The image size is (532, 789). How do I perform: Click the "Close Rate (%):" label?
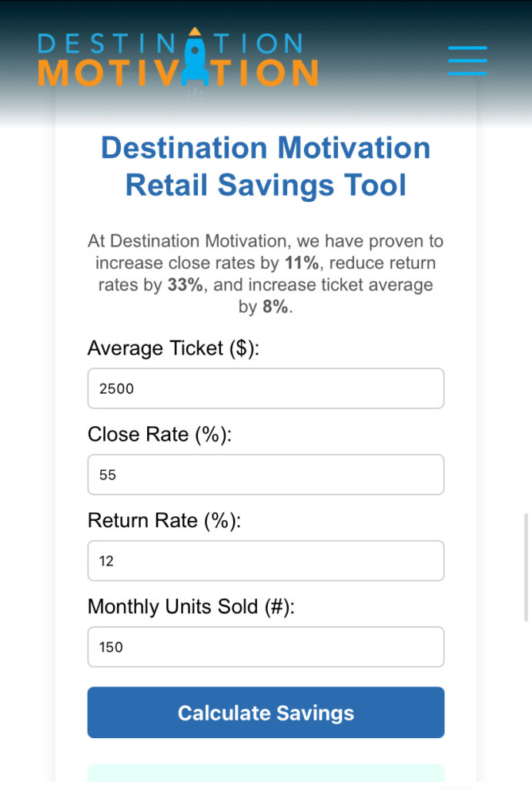(x=159, y=435)
